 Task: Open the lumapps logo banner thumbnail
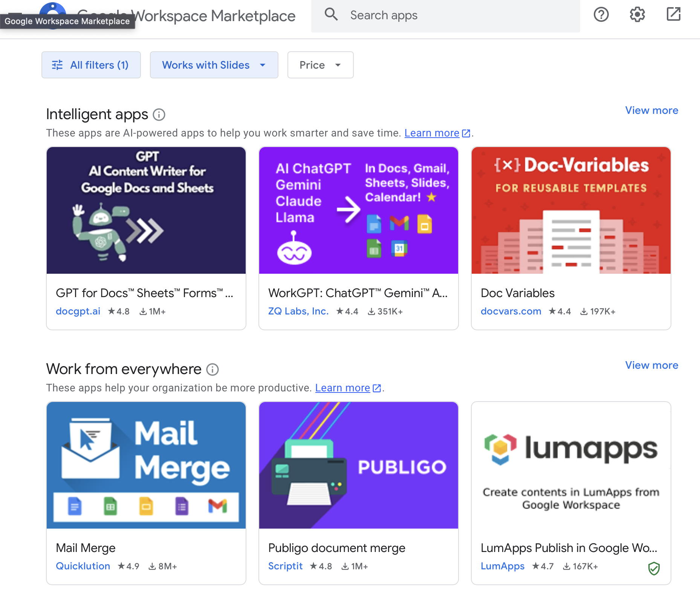tap(571, 465)
